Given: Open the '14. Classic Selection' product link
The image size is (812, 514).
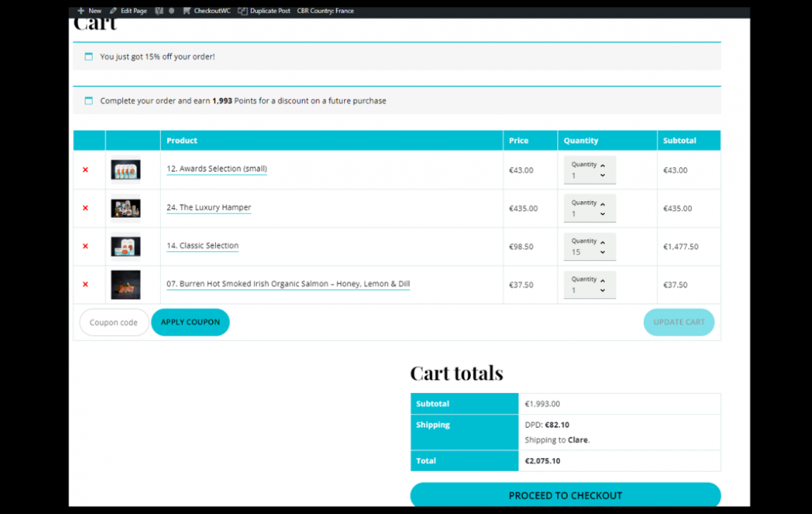Looking at the screenshot, I should tap(202, 246).
